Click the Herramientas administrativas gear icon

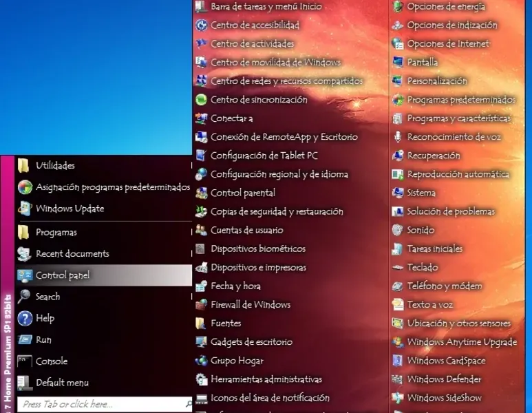coord(202,379)
